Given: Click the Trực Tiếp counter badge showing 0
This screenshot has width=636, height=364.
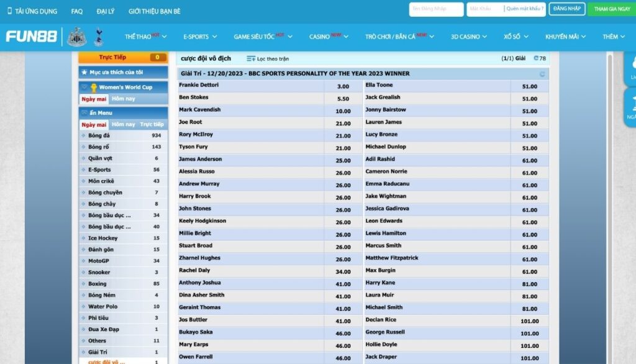Looking at the screenshot, I should (x=157, y=57).
